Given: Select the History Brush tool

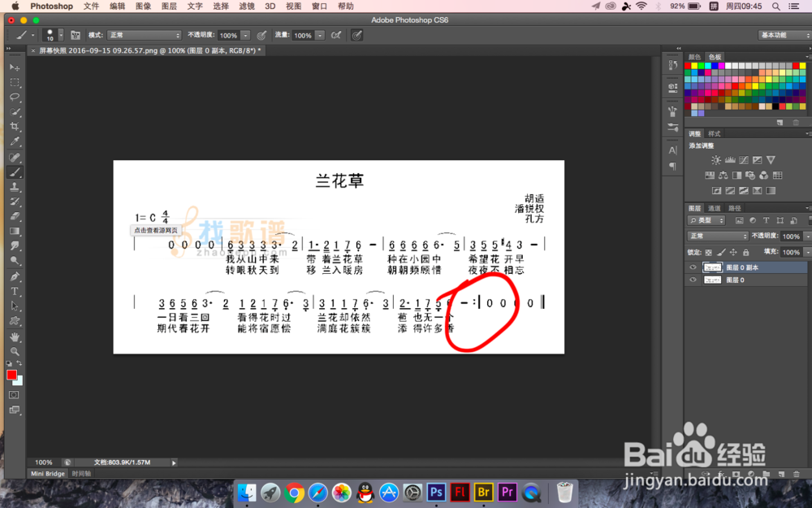Looking at the screenshot, I should coord(15,202).
